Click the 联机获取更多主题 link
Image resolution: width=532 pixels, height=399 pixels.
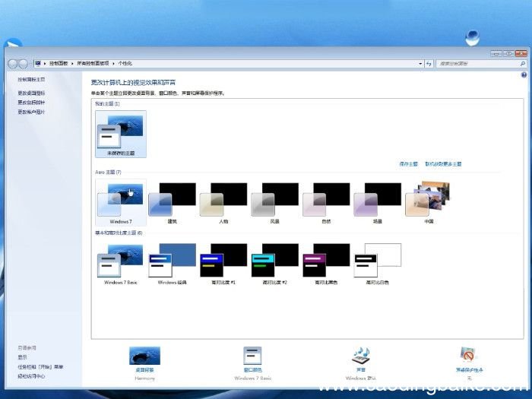point(443,164)
